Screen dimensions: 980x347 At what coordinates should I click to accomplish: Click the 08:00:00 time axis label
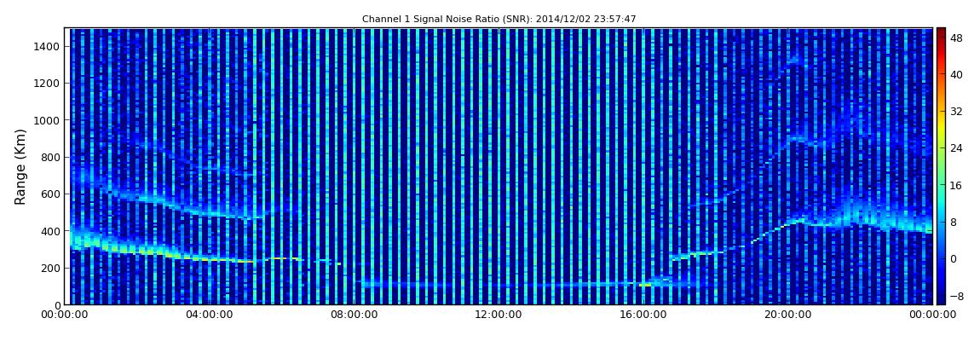point(355,315)
